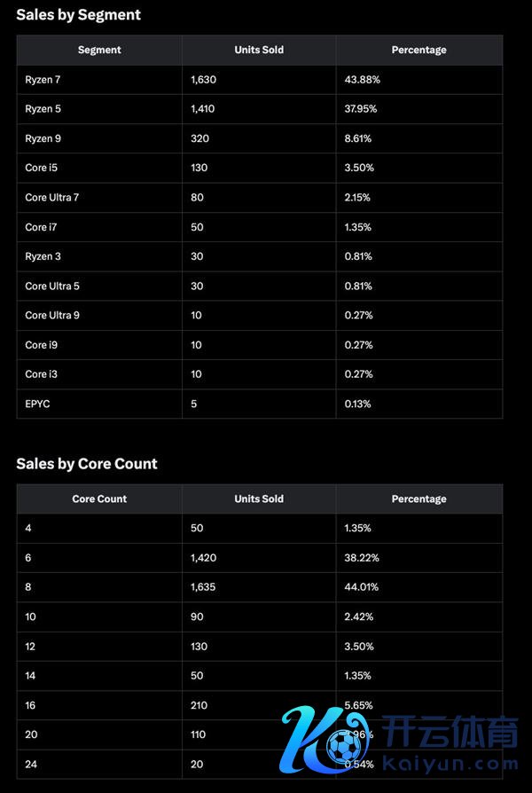Screen dimensions: 532x793
Task: Select the 1,635 units sold cell
Action: 203,587
